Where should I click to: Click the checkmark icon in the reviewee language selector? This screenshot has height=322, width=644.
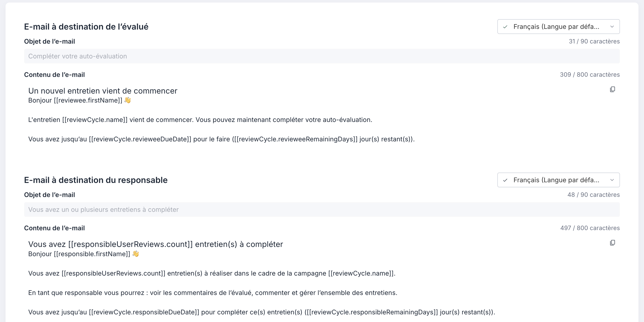(x=505, y=27)
